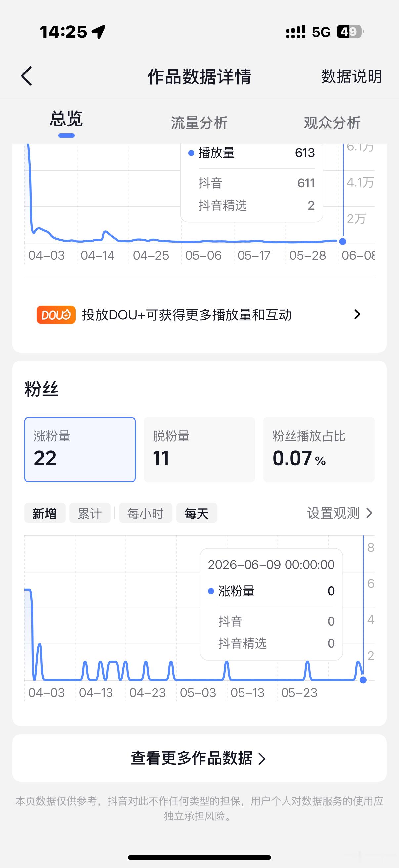Tap the 04-14 label on play chart

pos(98,256)
